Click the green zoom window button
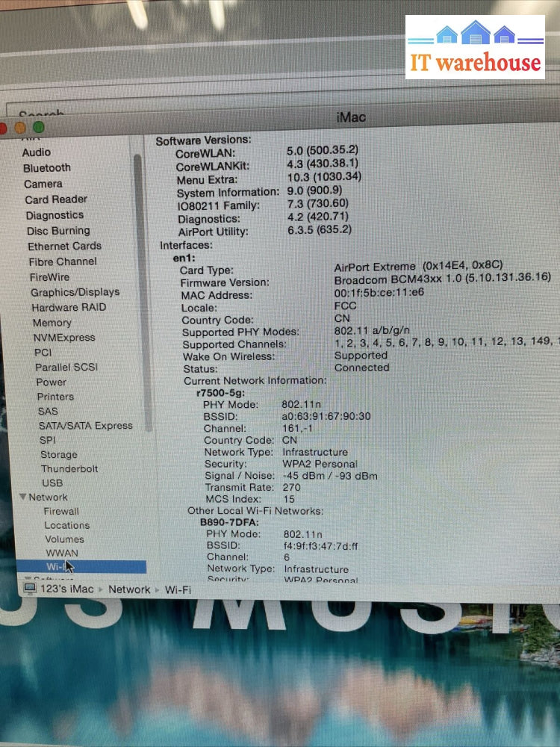Viewport: 560px width, 747px height. coord(39,128)
